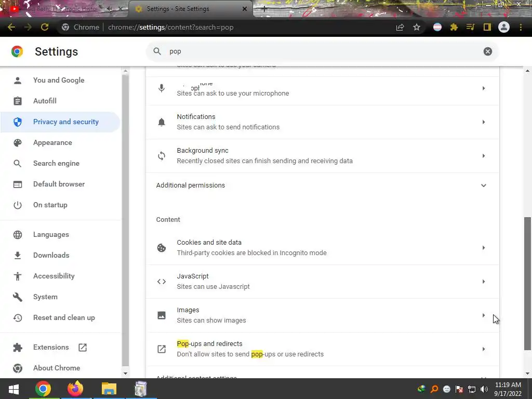This screenshot has height=399, width=532.
Task: Close the Settings tab
Action: tap(245, 9)
